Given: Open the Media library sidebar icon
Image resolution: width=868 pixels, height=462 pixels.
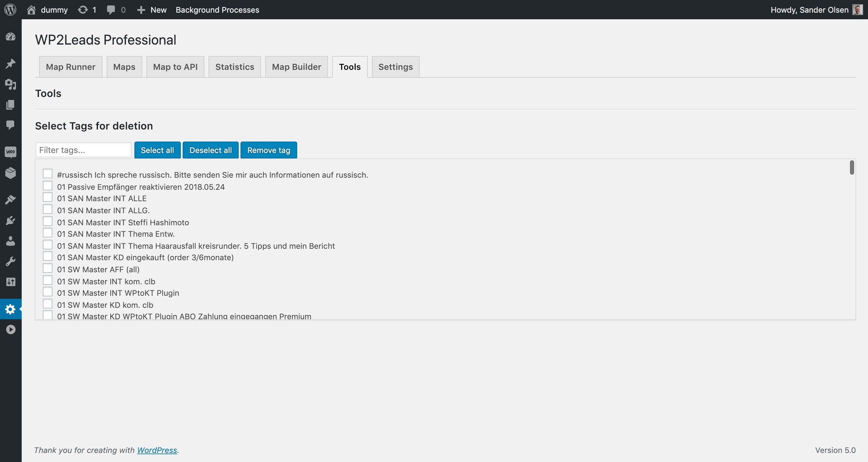Looking at the screenshot, I should point(11,84).
